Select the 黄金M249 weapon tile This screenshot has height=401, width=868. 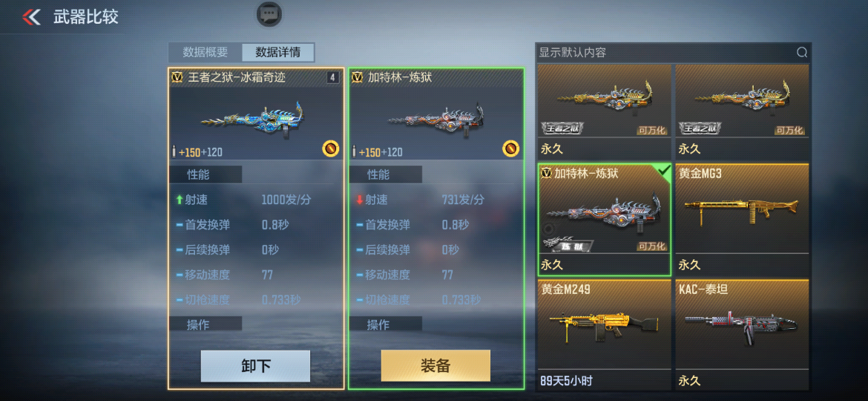click(x=604, y=334)
